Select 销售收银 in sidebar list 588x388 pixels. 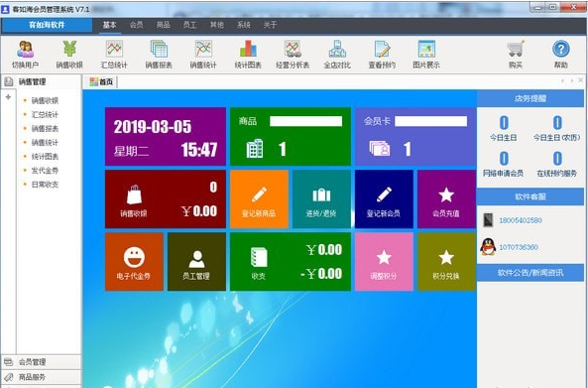pyautogui.click(x=45, y=100)
